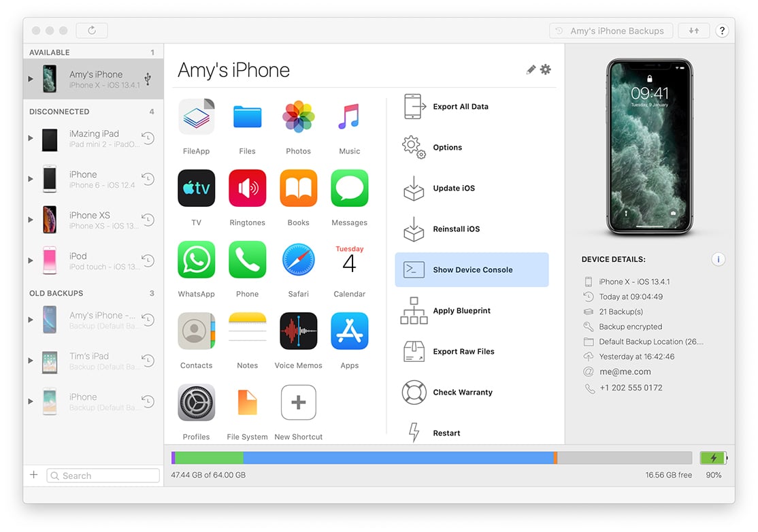Screen dimensions: 758x532
Task: Expand the iMazing iPad row
Action: 31,138
